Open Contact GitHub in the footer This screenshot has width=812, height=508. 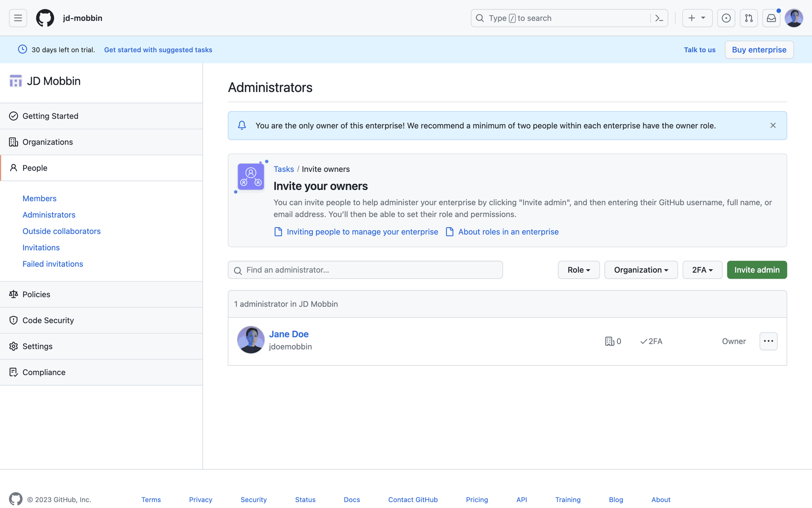point(413,500)
